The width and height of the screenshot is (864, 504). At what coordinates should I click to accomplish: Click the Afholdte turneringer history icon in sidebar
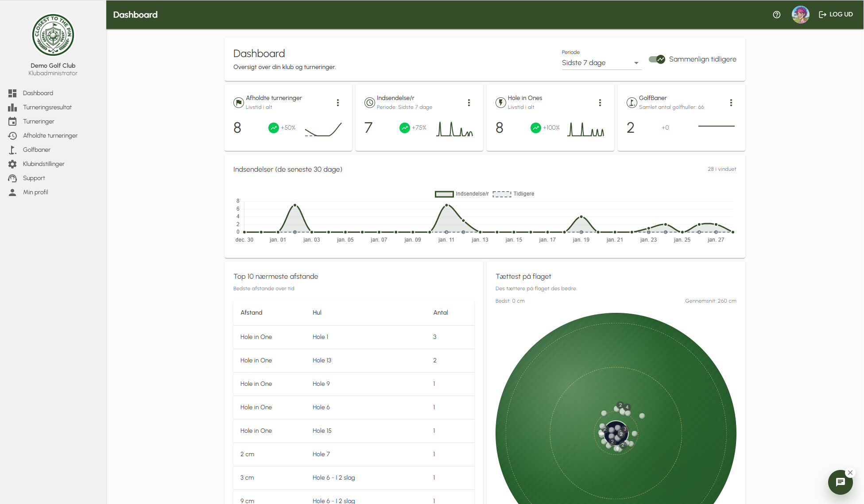click(x=12, y=136)
